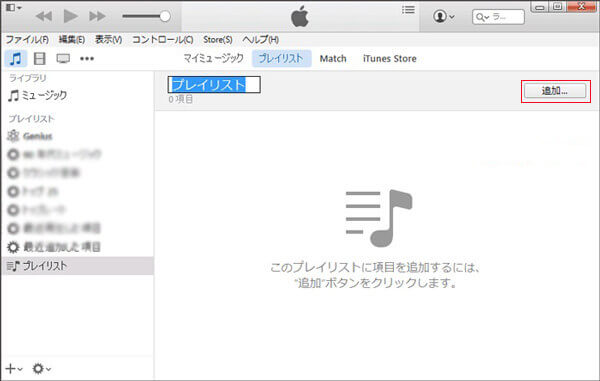Skip forward with the fast-forward button

pyautogui.click(x=97, y=16)
